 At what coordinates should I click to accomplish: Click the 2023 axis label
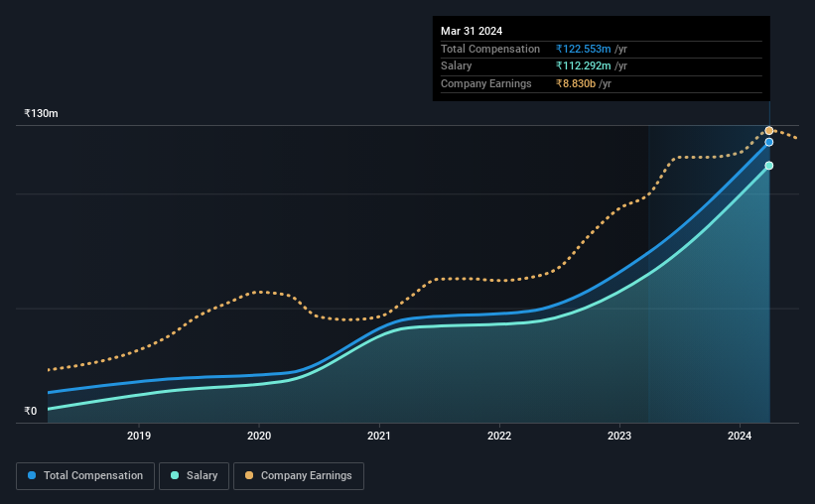619,436
